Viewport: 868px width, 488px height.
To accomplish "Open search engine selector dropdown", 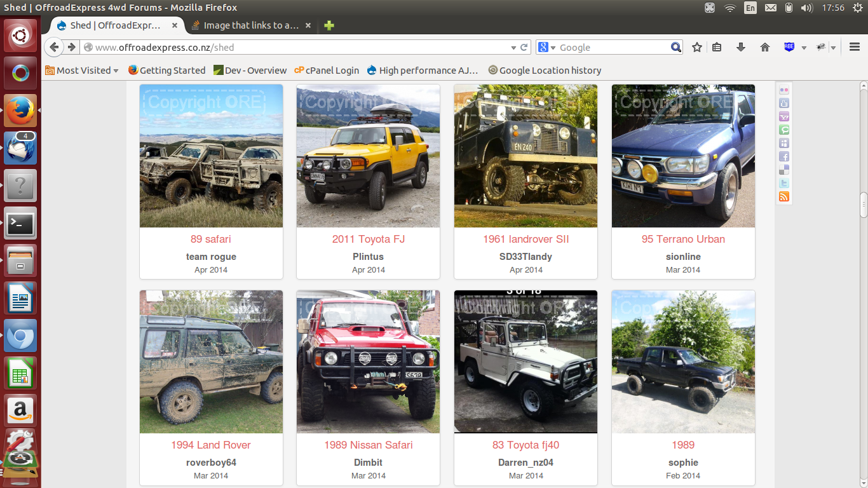I will pos(546,48).
